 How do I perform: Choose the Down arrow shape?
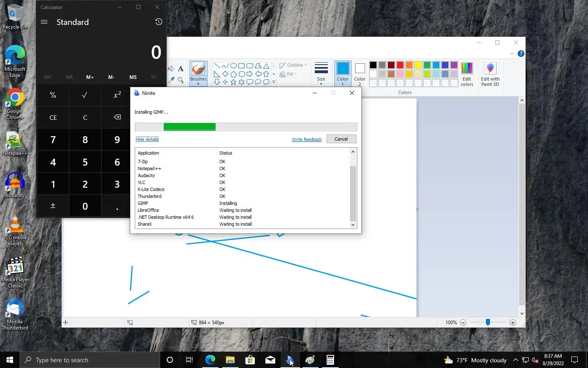point(217,82)
